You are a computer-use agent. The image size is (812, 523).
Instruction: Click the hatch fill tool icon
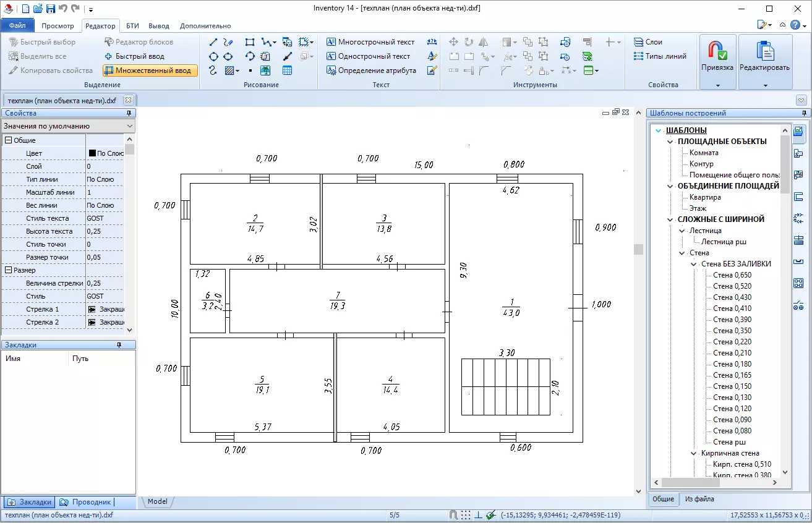[x=229, y=70]
